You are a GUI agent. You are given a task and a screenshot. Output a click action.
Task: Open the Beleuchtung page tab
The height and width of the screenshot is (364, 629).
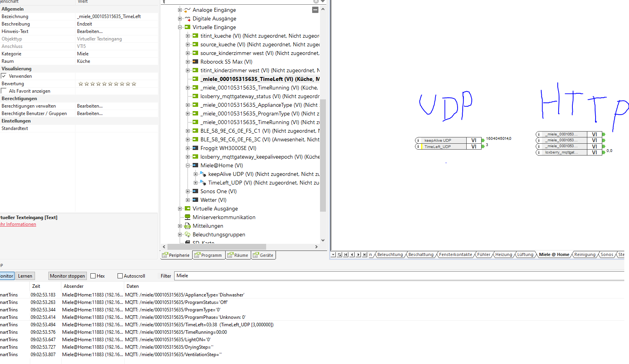390,254
